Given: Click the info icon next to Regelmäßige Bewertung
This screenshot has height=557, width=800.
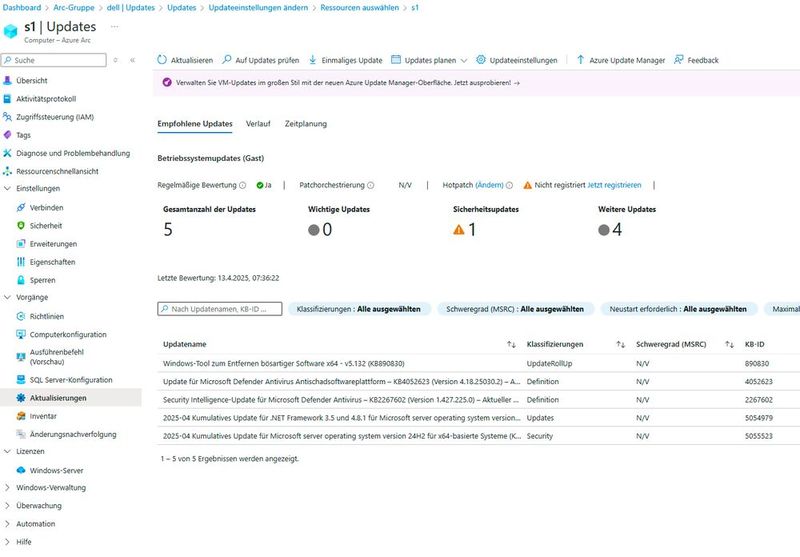Looking at the screenshot, I should pos(243,185).
